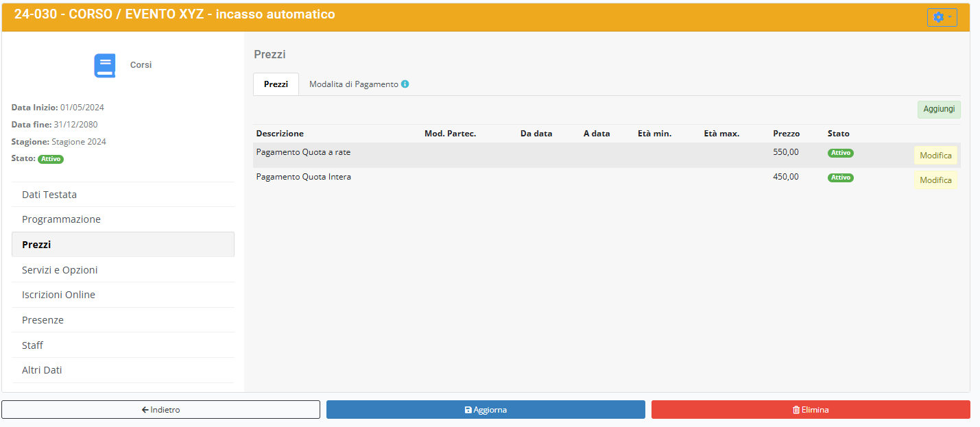Click the Attivo badge in Quota a rate row
The width and height of the screenshot is (980, 427).
pyautogui.click(x=840, y=153)
